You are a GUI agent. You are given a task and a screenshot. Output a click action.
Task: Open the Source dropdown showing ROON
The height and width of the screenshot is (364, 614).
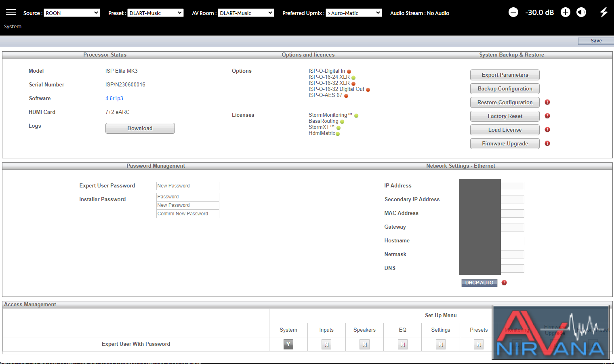(x=72, y=13)
